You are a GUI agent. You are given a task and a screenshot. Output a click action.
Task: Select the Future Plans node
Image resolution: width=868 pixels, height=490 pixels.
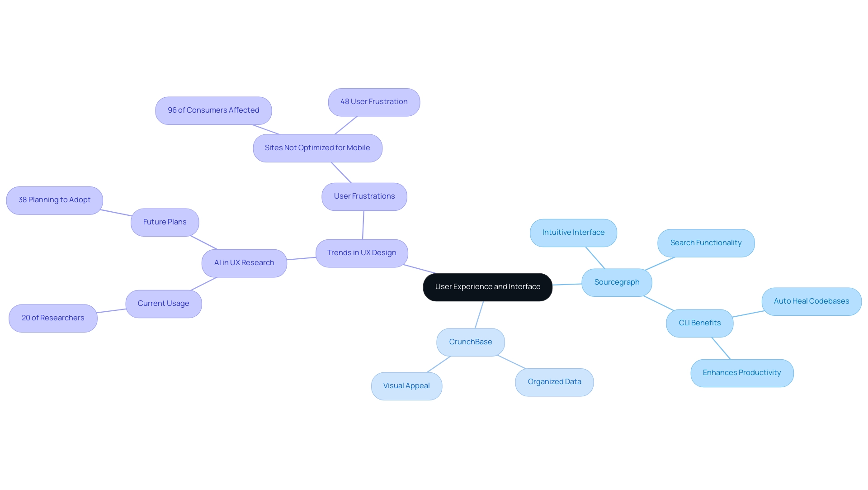click(165, 222)
